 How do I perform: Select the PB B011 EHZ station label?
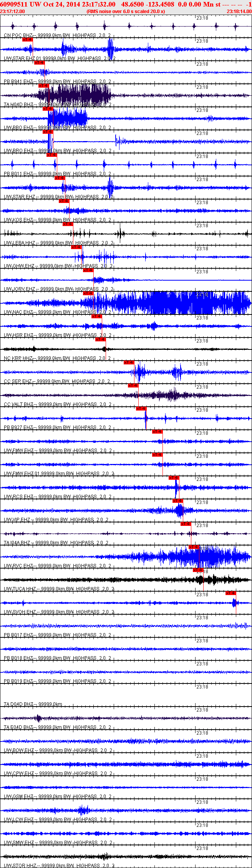click(58, 174)
